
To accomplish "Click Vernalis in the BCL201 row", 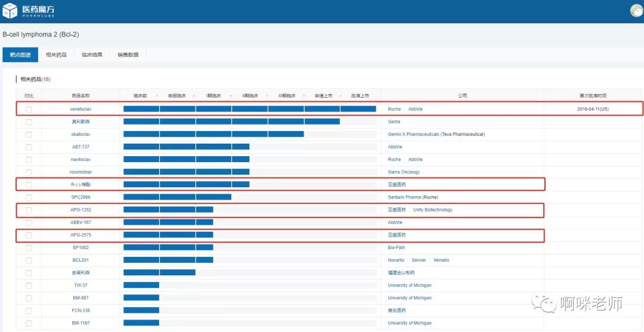I will coord(441,260).
